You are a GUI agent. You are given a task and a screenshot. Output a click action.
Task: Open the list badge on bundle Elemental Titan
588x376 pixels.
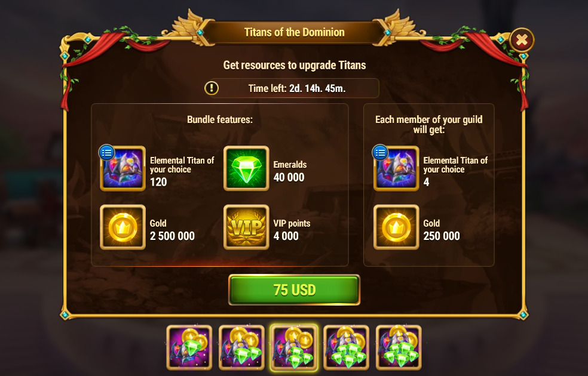[x=106, y=152]
